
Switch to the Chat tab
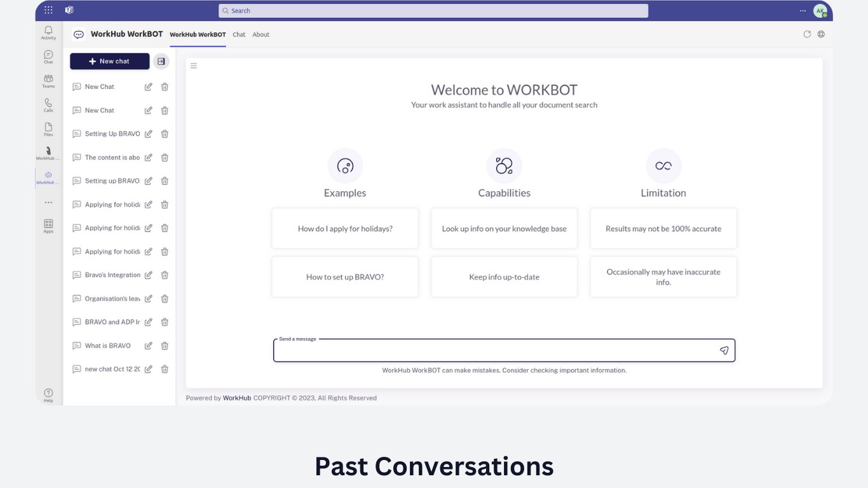click(239, 34)
